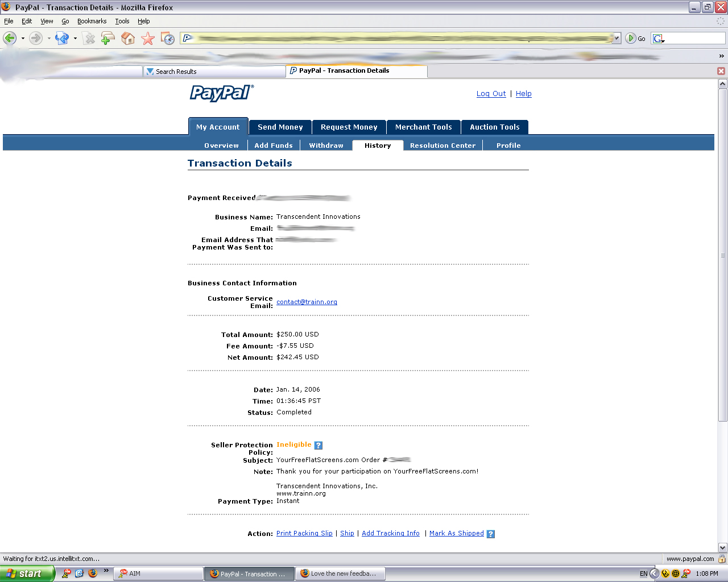Click the Stop loading X icon

click(89, 38)
